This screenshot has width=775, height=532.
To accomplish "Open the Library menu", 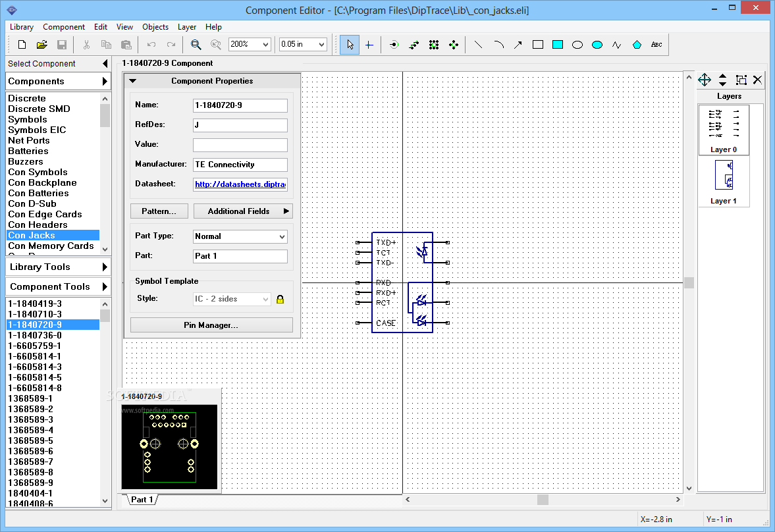I will coord(22,27).
